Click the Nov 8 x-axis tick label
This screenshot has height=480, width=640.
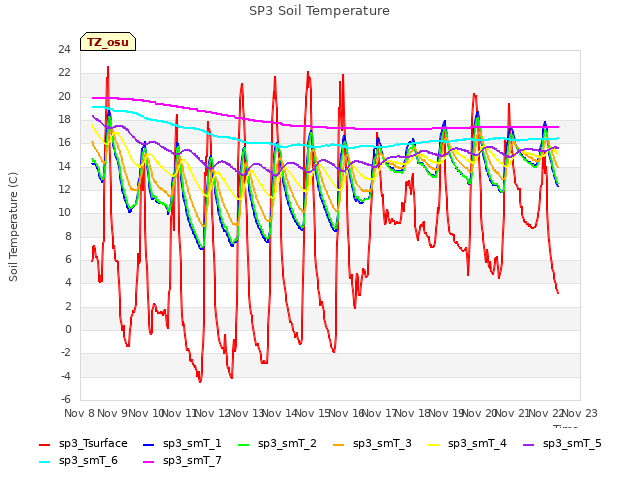point(79,413)
